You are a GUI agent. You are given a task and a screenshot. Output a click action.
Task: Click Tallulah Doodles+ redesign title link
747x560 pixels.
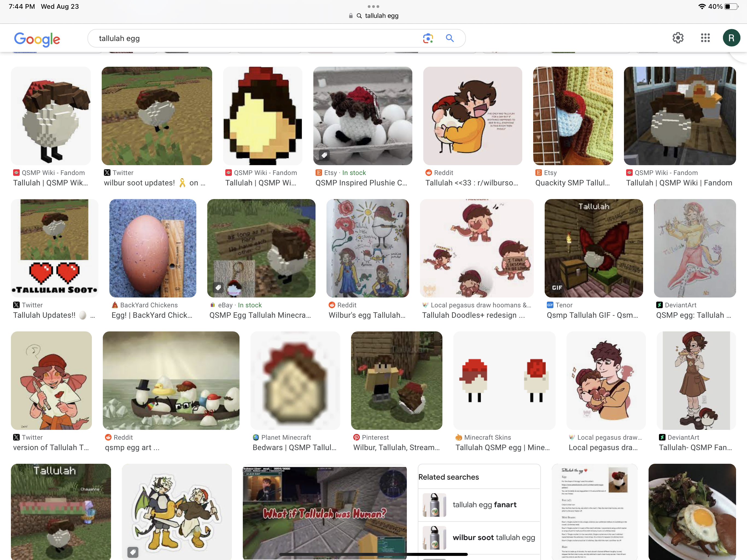click(x=474, y=315)
